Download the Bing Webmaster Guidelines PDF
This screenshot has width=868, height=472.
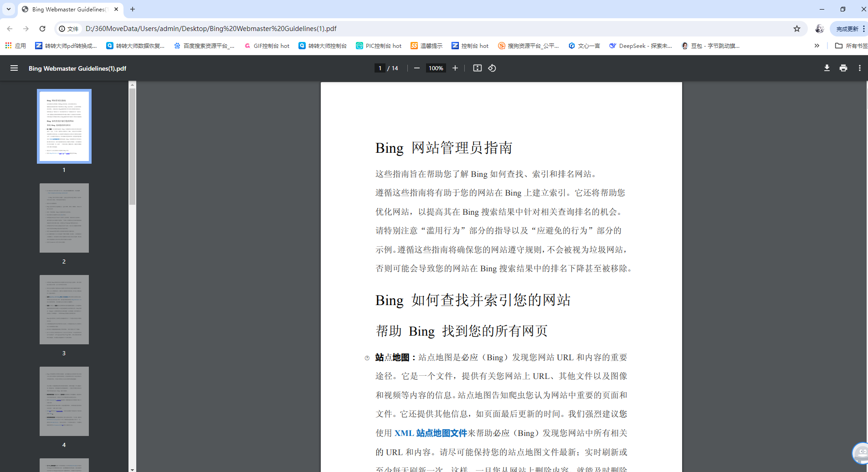pos(826,68)
